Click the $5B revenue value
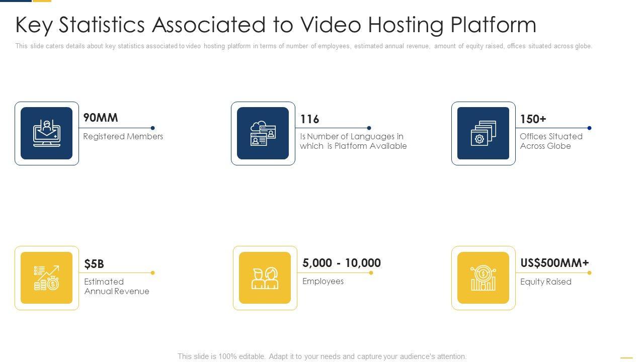The width and height of the screenshot is (644, 362). (x=94, y=264)
